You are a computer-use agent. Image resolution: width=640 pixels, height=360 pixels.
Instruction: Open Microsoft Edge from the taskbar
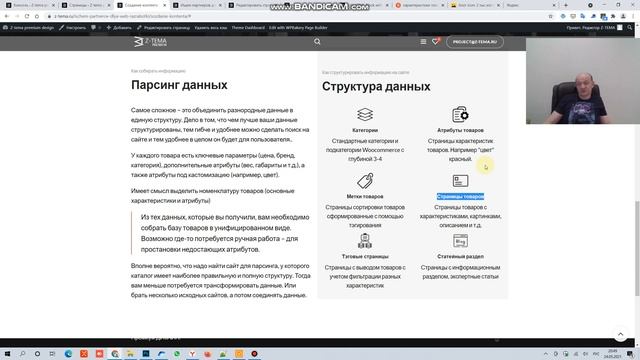pyautogui.click(x=68, y=353)
